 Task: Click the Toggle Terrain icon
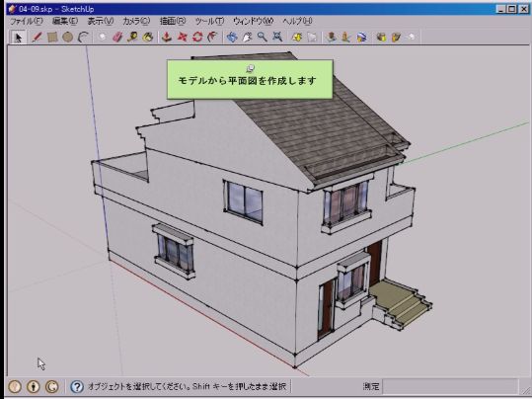pyautogui.click(x=312, y=37)
